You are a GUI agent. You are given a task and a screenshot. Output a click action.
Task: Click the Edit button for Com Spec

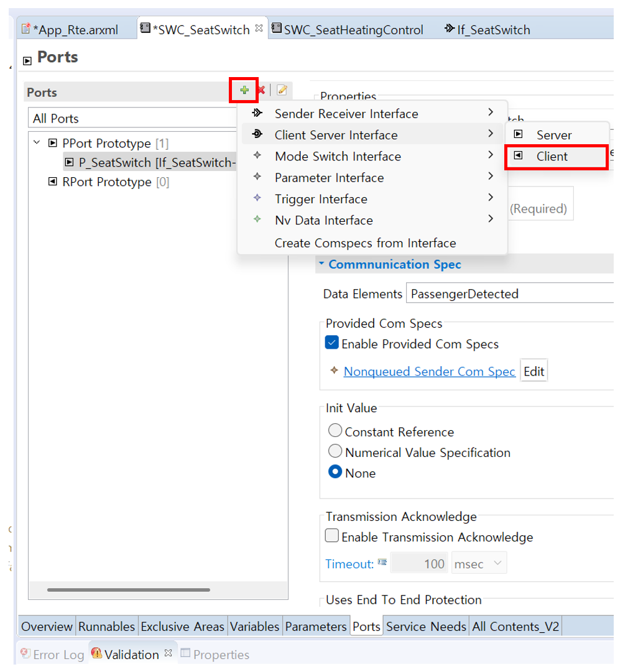(534, 371)
